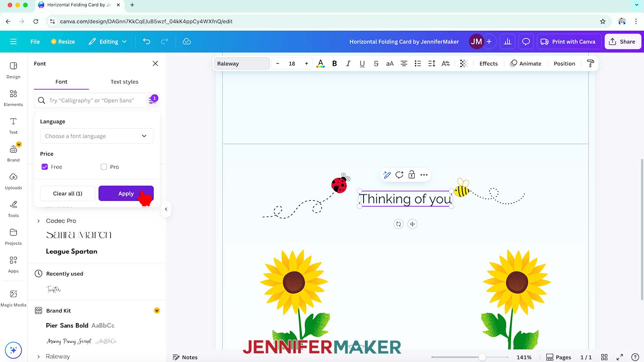Redo the last action
The image size is (644, 362).
pyautogui.click(x=165, y=42)
